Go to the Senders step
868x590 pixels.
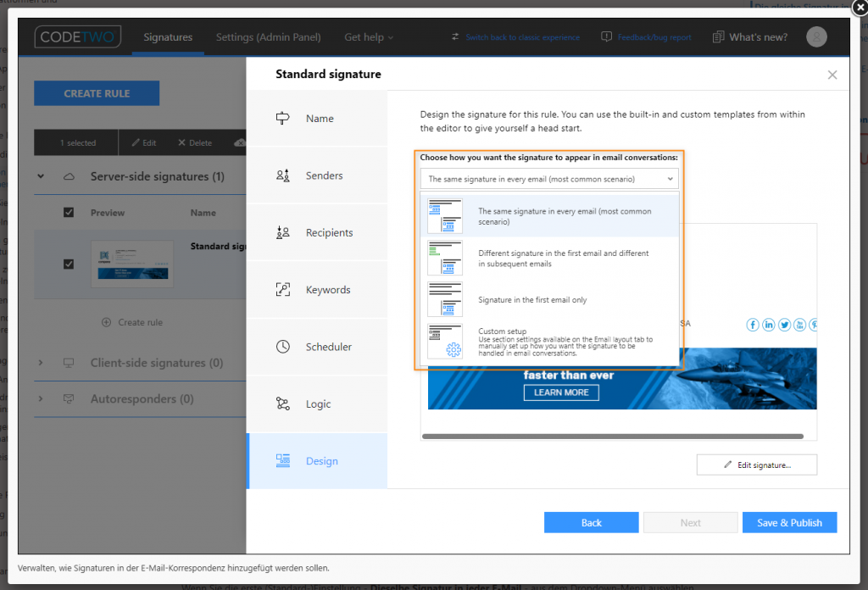[x=317, y=175]
